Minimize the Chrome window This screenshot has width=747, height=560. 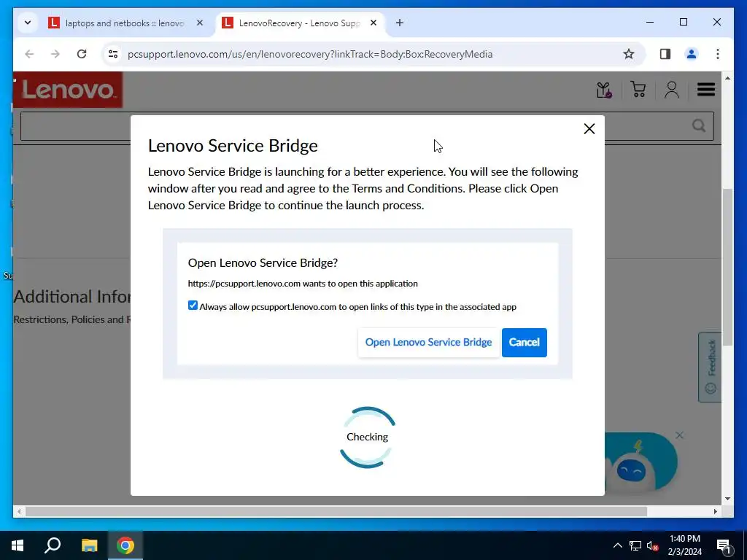click(x=650, y=23)
